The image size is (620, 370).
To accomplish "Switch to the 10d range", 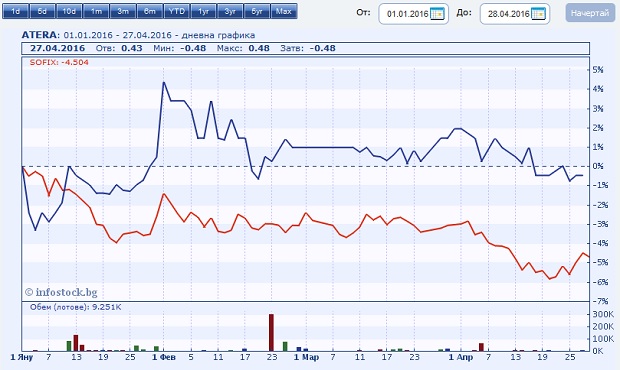I will (69, 11).
